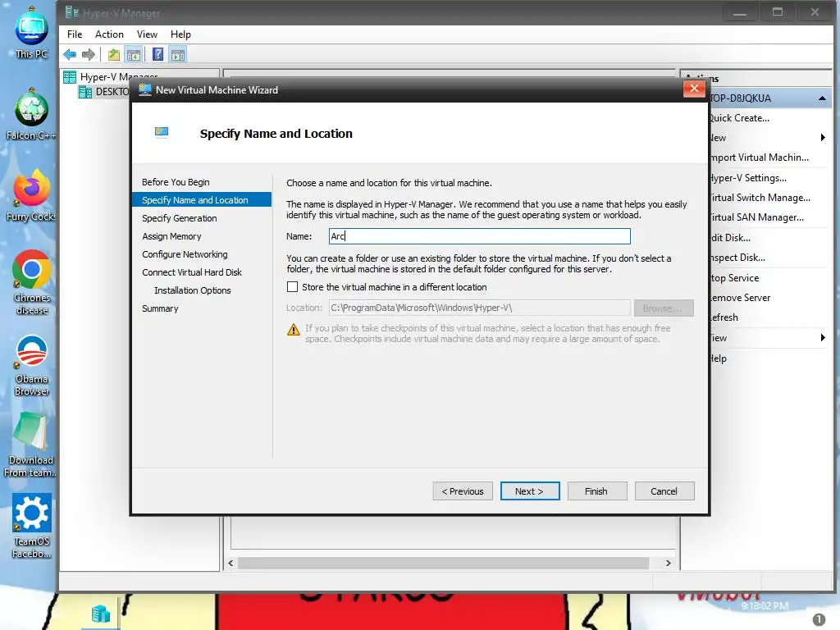This screenshot has height=630, width=840.
Task: Open the Firefox desktop icon
Action: 31,195
